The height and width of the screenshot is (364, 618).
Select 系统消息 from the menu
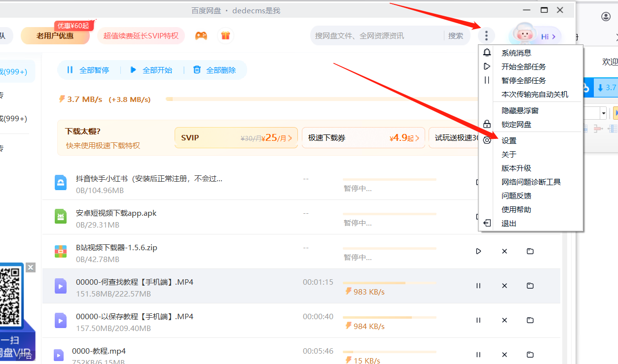[516, 53]
